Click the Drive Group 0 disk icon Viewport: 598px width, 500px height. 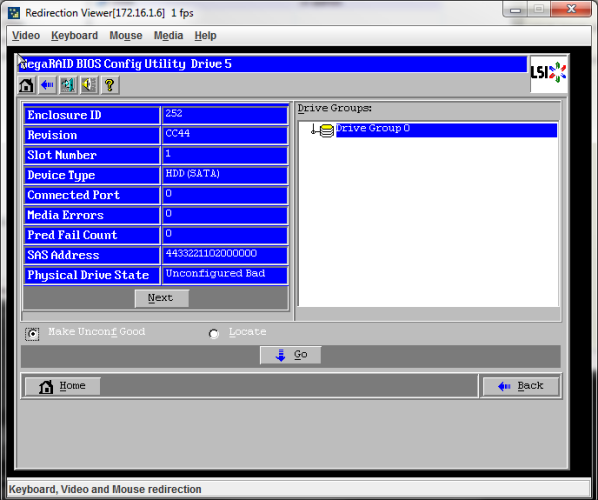click(x=326, y=130)
